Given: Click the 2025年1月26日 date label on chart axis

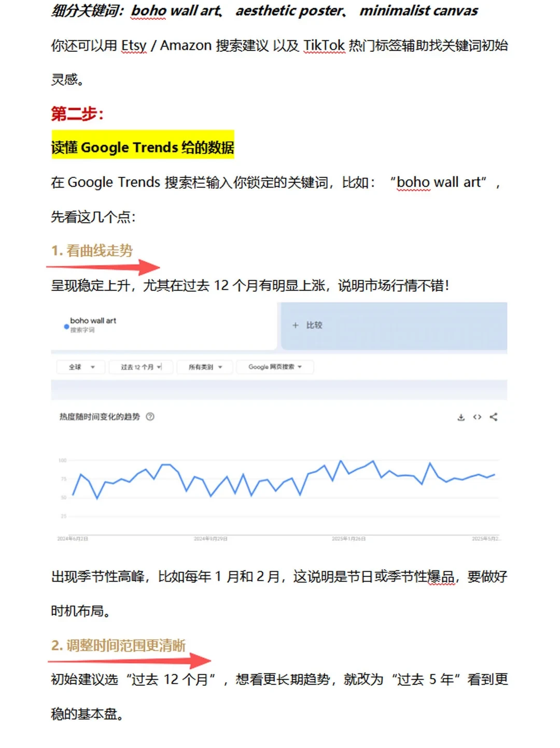Looking at the screenshot, I should click(348, 539).
